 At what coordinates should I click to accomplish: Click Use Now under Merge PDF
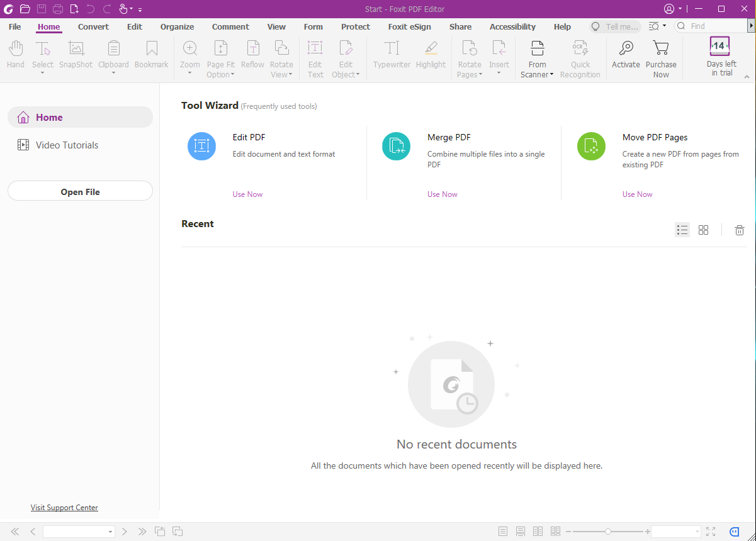443,194
